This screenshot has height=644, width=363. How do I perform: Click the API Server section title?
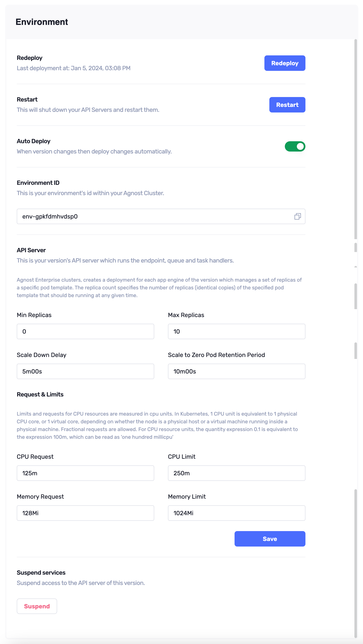pyautogui.click(x=31, y=250)
